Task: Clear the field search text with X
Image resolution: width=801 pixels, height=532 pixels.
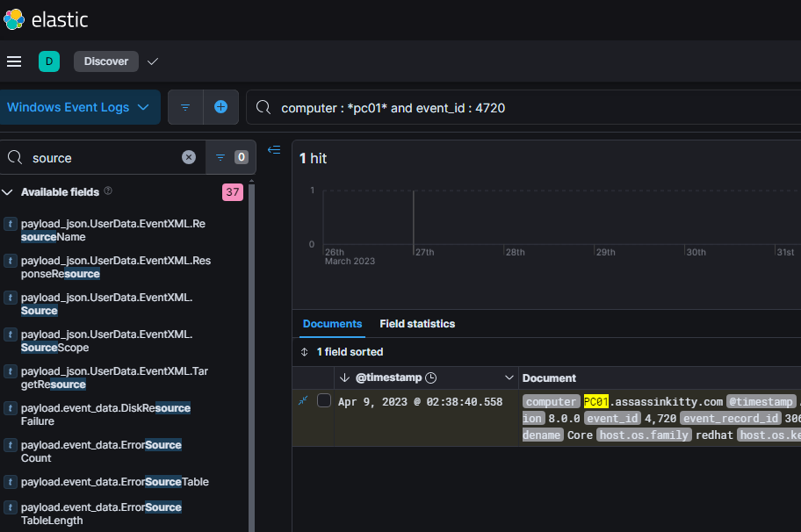Action: click(189, 157)
